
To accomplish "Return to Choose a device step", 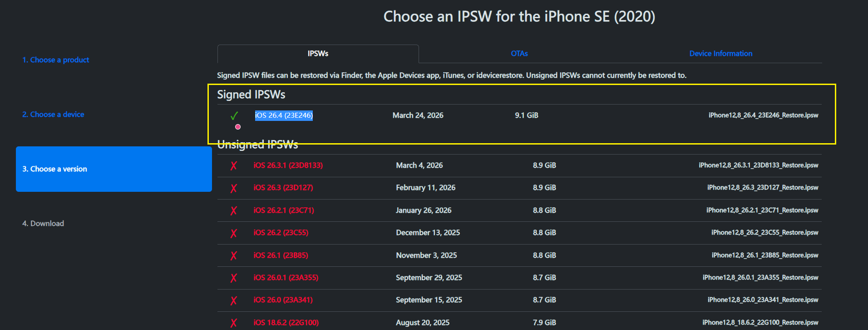I will pos(53,115).
